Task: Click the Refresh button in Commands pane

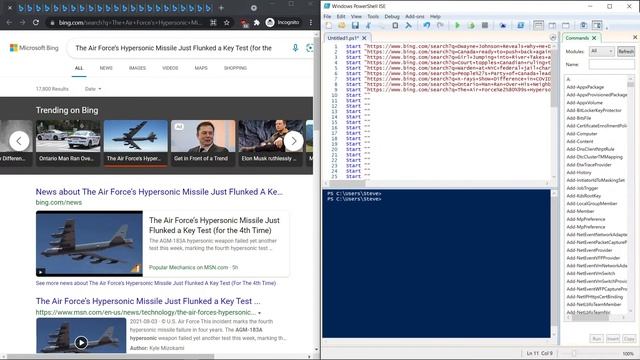Action: (x=626, y=51)
